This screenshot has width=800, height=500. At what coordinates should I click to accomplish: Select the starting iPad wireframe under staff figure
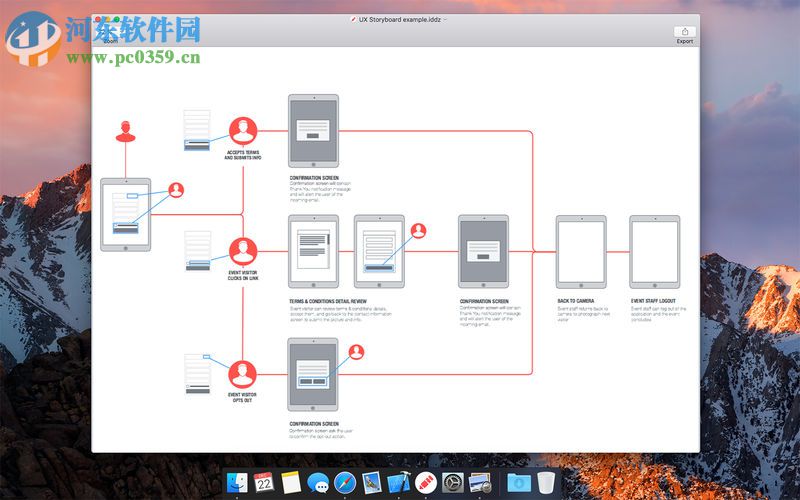126,215
